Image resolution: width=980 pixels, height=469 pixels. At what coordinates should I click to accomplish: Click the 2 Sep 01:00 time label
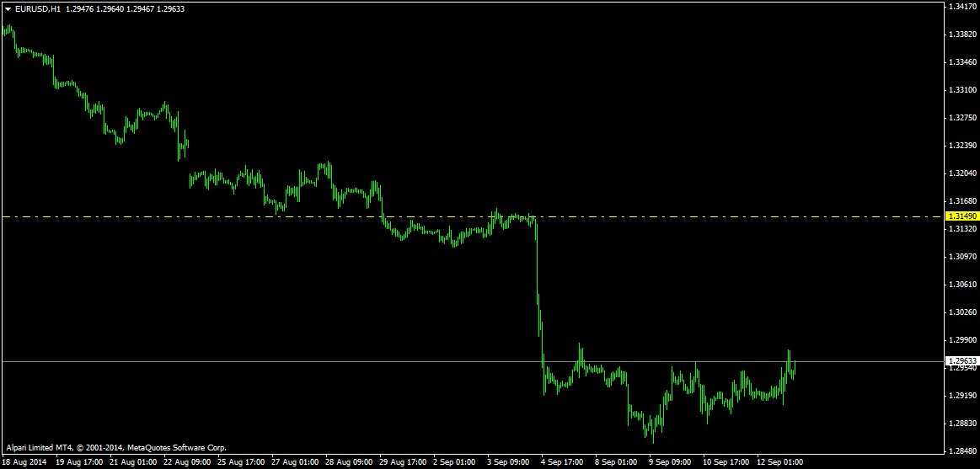(x=456, y=463)
